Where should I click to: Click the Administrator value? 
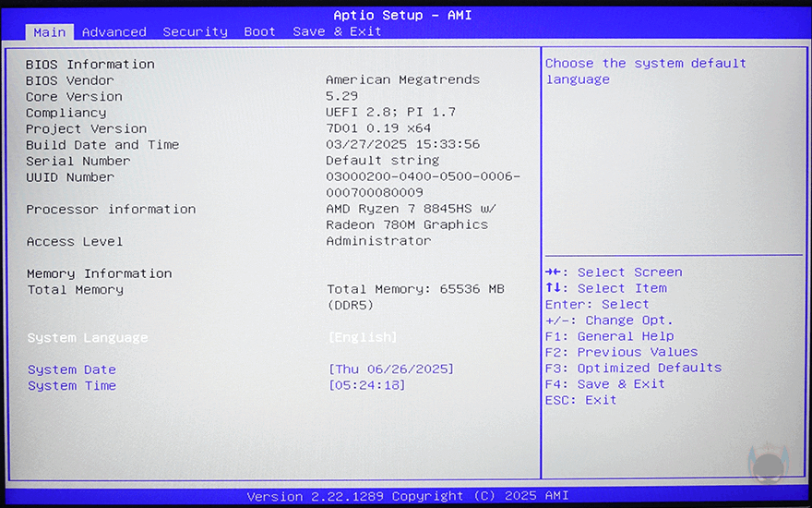pos(378,241)
